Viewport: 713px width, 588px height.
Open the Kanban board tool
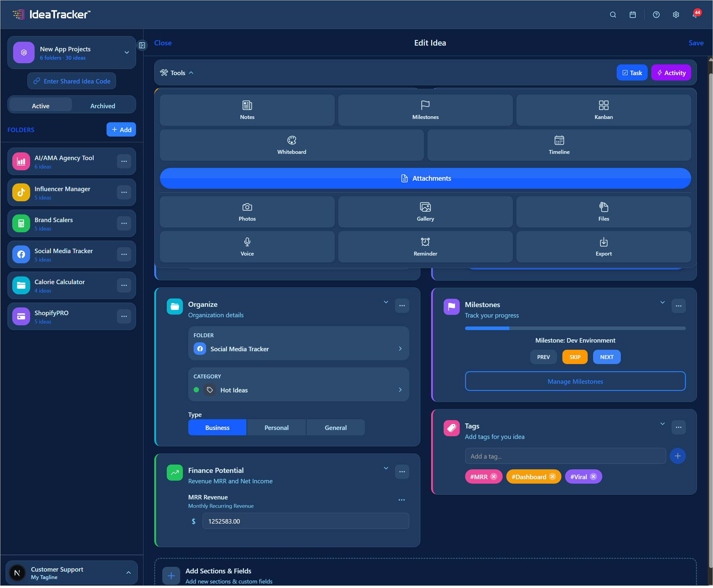tap(603, 110)
